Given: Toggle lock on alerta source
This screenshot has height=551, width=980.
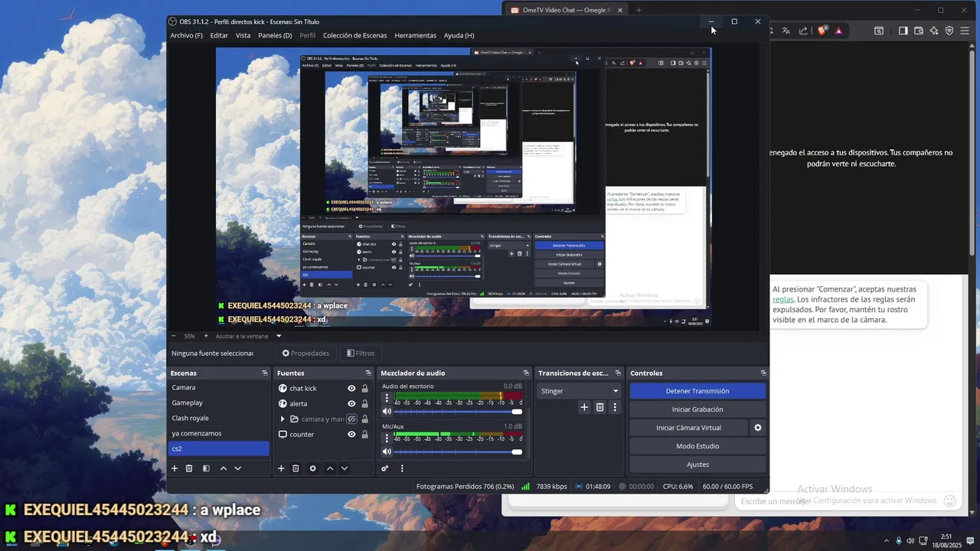Looking at the screenshot, I should (364, 404).
